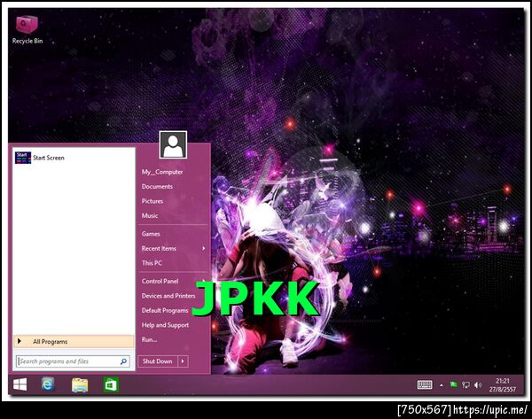The width and height of the screenshot is (532, 419).
Task: Click the magnifier search icon
Action: (124, 361)
